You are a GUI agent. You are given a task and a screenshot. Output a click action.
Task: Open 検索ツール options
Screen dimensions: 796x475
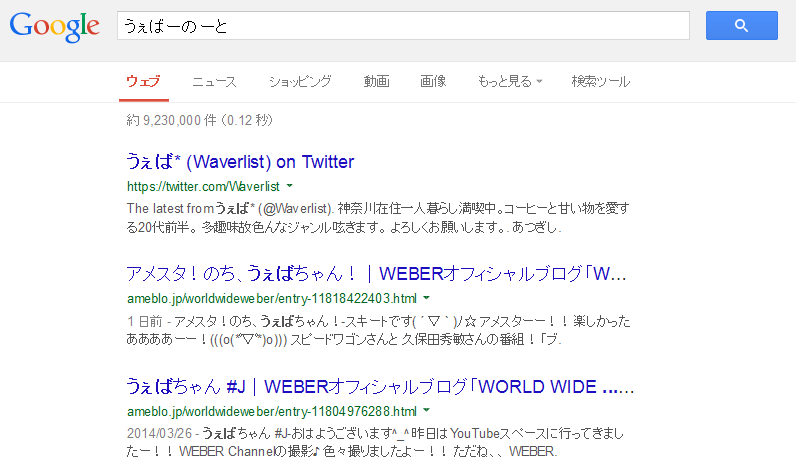601,81
